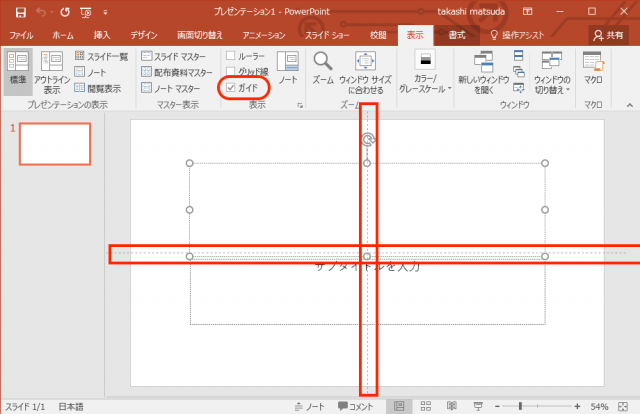Click the 標準 (Normal) view icon
640x414 pixels.
coord(17,68)
